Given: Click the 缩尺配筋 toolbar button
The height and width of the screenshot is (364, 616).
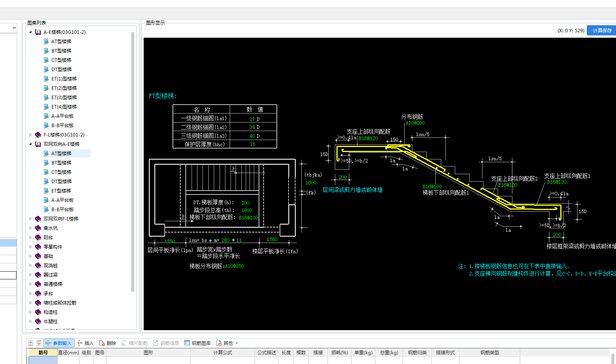Looking at the screenshot, I should tap(135, 343).
